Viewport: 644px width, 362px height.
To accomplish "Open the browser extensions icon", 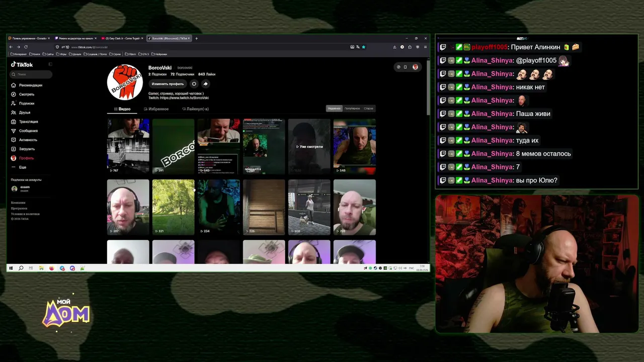I will [x=410, y=47].
